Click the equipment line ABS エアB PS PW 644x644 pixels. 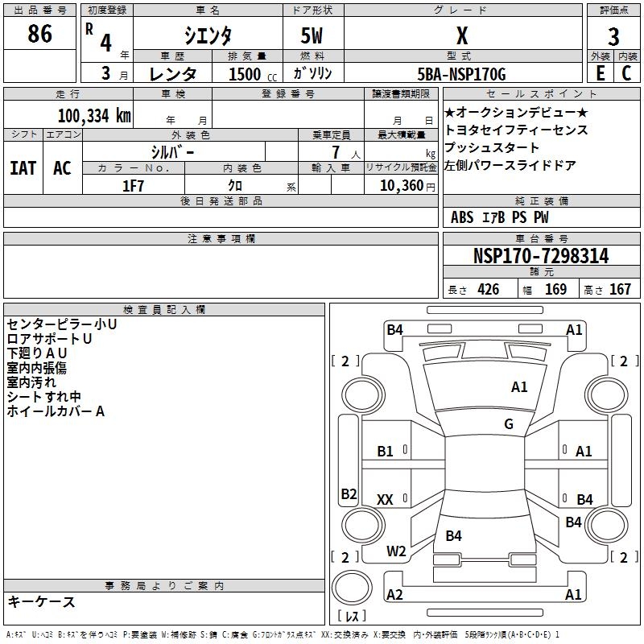499,217
